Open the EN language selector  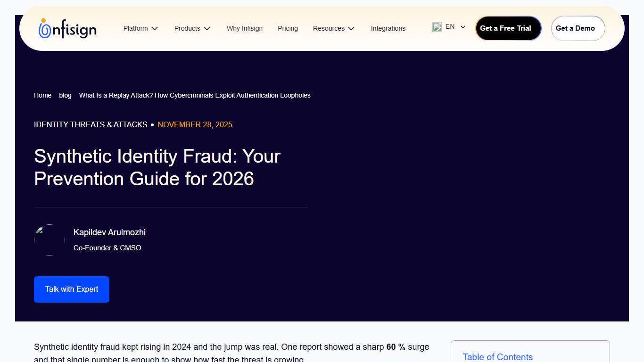(x=450, y=27)
